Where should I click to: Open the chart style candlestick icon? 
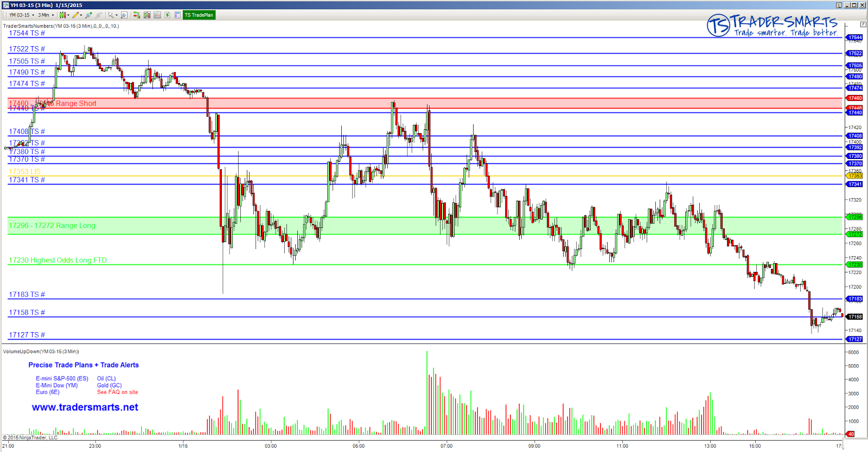pos(62,15)
